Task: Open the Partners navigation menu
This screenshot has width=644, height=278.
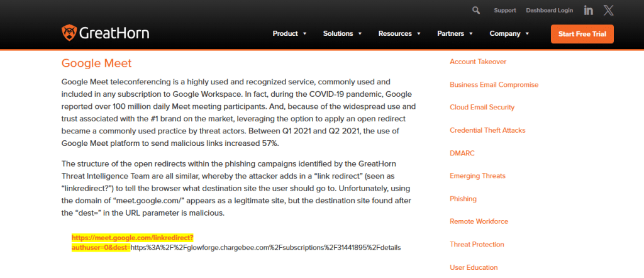Action: point(455,33)
